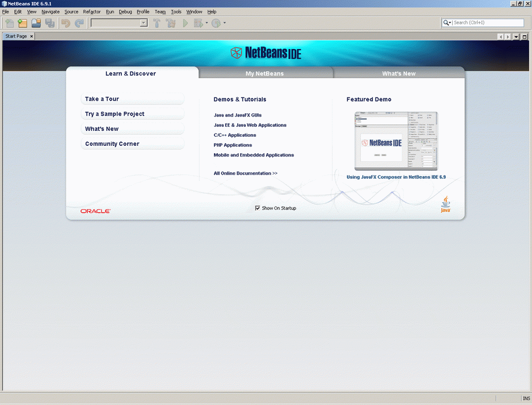Show opened documents list dropdown

(516, 37)
